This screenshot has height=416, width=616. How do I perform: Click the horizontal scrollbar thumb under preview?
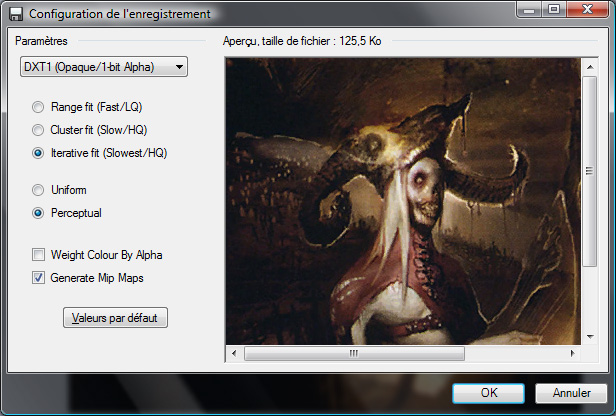tap(354, 353)
